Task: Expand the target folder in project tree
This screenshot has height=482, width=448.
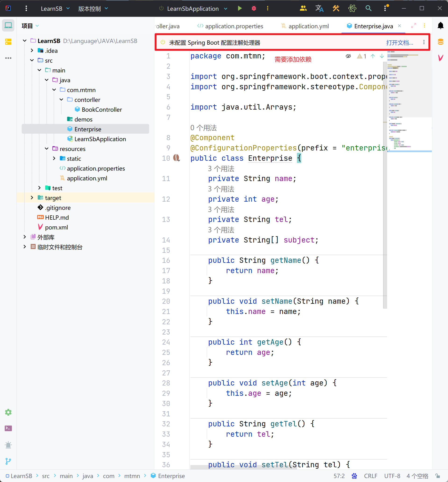Action: point(32,198)
